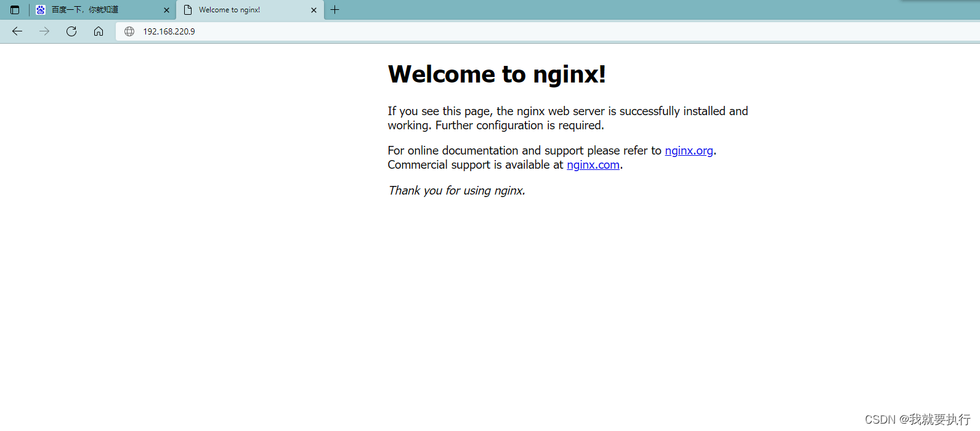
Task: Click text 'Further configuration is required.'
Action: pos(520,126)
